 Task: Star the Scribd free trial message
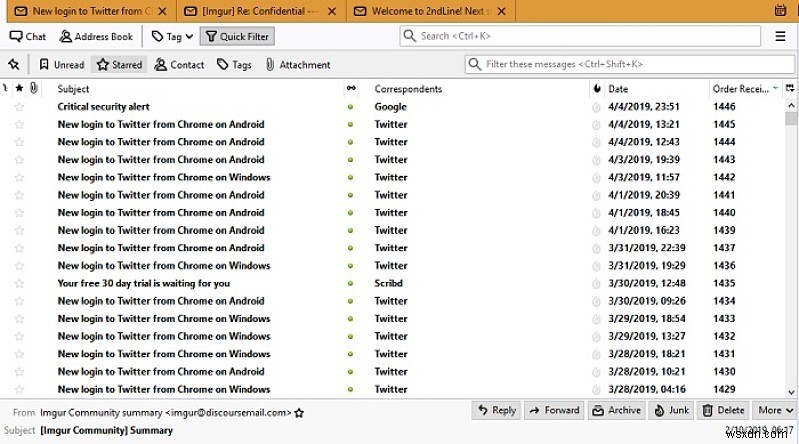pos(19,283)
